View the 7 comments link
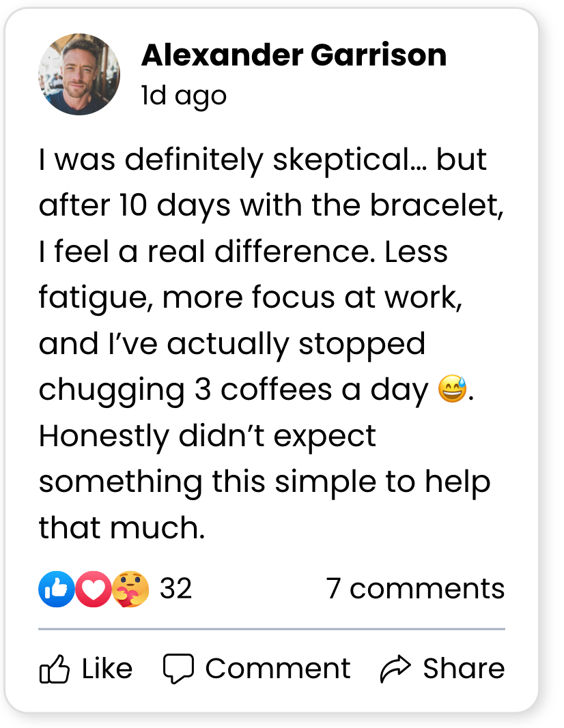The width and height of the screenshot is (564, 728). (415, 589)
